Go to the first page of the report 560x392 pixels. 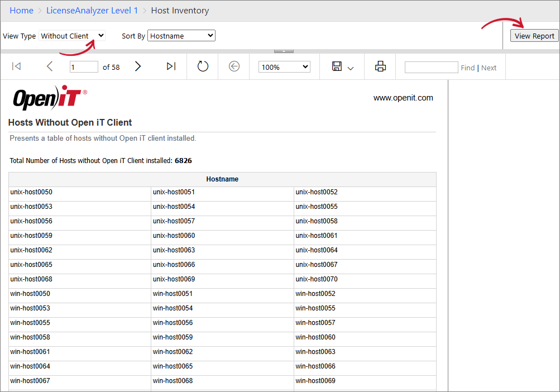click(16, 66)
